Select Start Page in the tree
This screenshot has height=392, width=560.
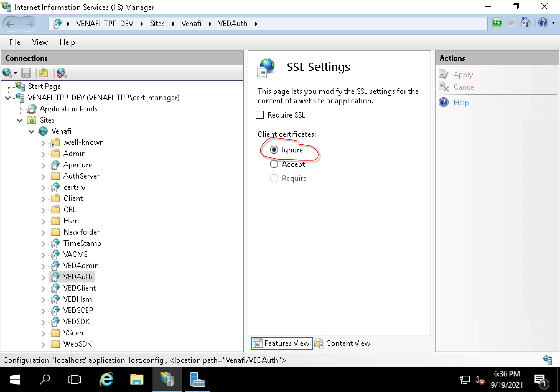click(x=44, y=86)
